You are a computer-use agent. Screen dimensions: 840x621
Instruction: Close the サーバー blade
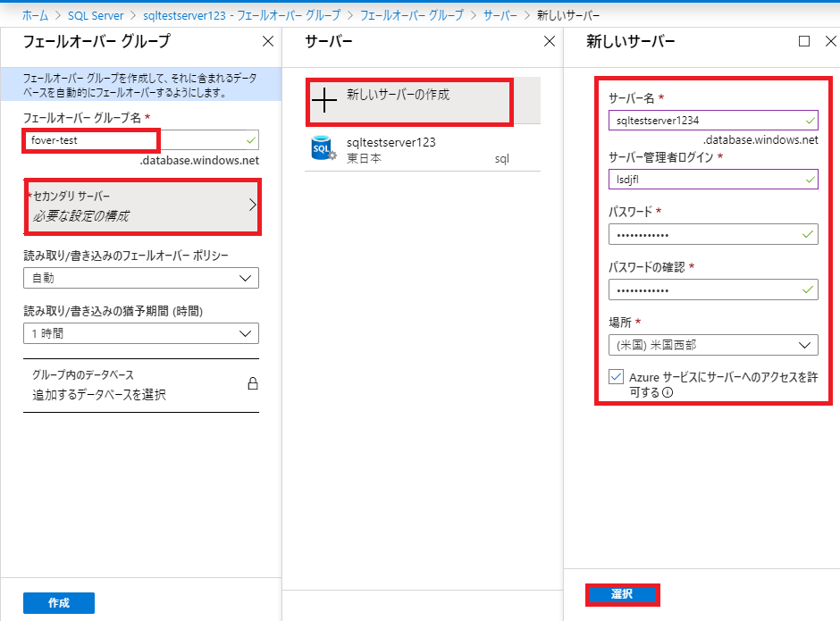(550, 41)
